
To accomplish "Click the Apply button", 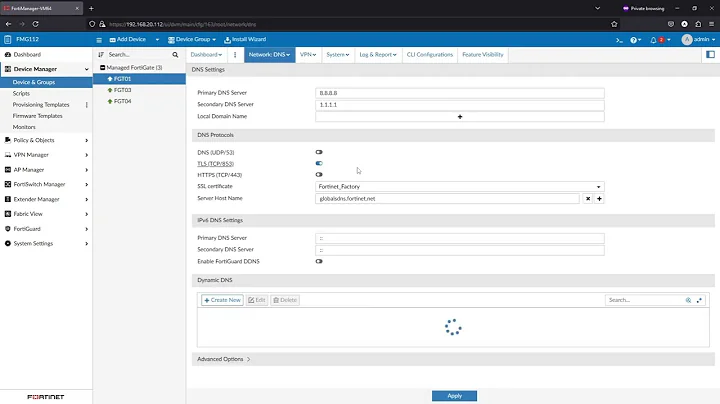I will 454,396.
